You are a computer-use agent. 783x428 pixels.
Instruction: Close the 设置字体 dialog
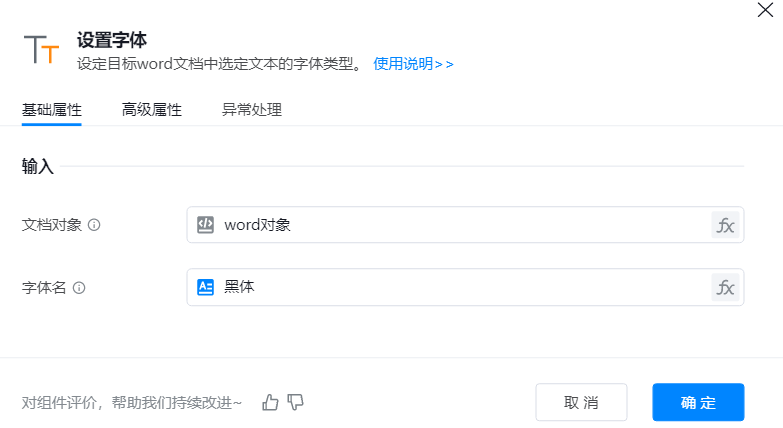tap(765, 11)
